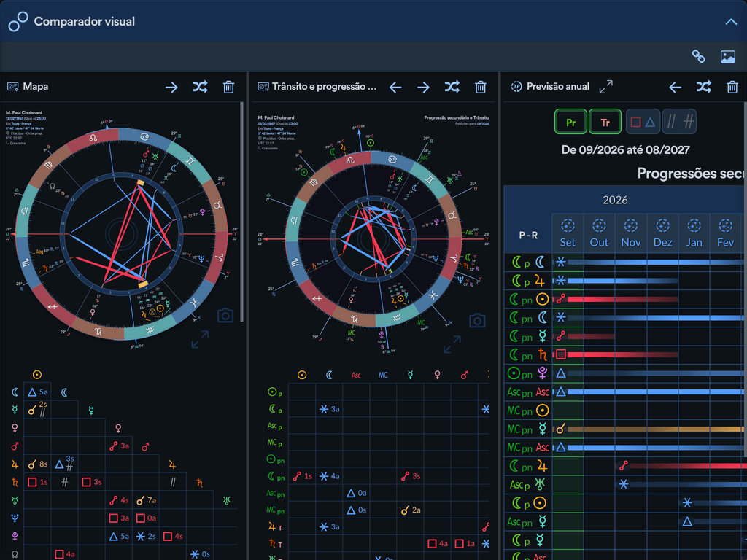Delete the Trânsito e progressão panel
The width and height of the screenshot is (747, 560).
click(480, 87)
